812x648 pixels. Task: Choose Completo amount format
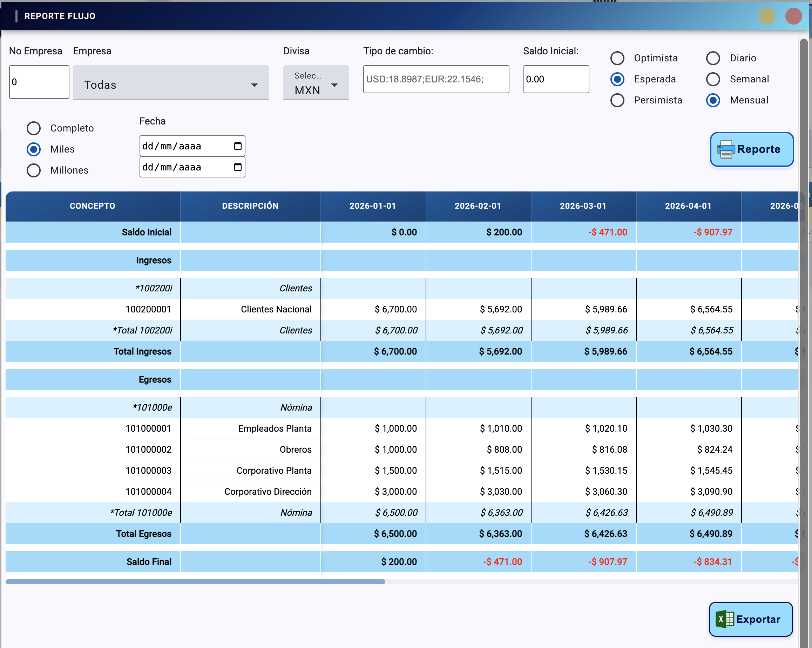(34, 128)
